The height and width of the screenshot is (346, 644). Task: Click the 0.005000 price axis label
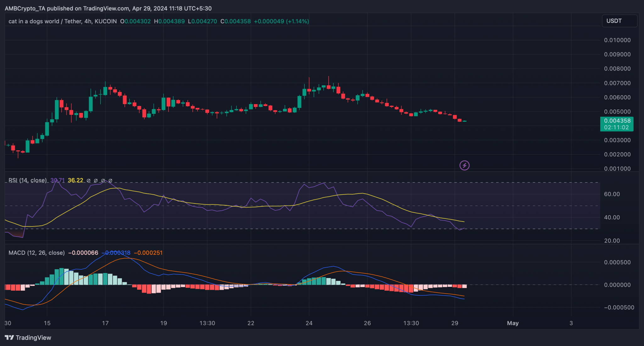click(x=617, y=112)
